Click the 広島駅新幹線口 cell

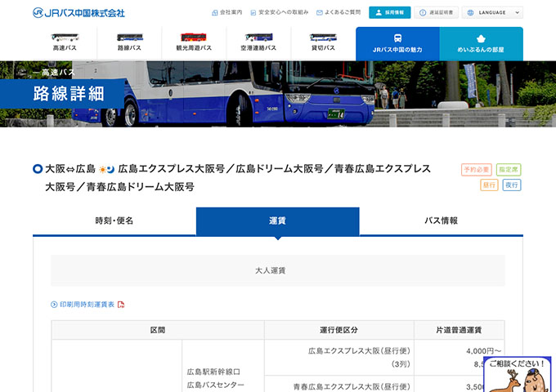(x=213, y=372)
